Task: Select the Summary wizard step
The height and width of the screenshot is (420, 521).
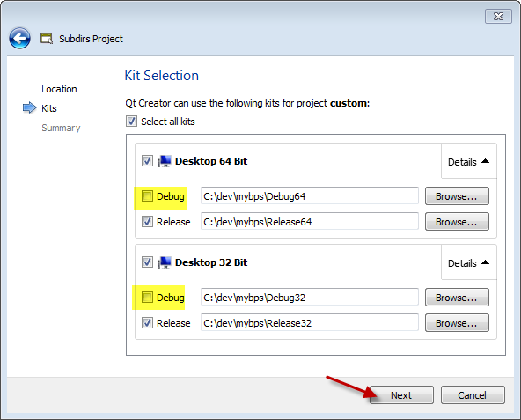Action: (x=61, y=128)
